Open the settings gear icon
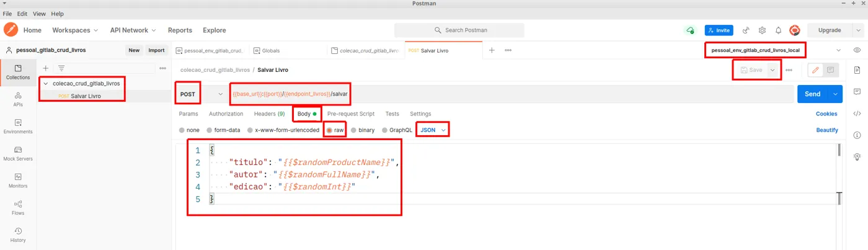The image size is (868, 250). pyautogui.click(x=762, y=30)
